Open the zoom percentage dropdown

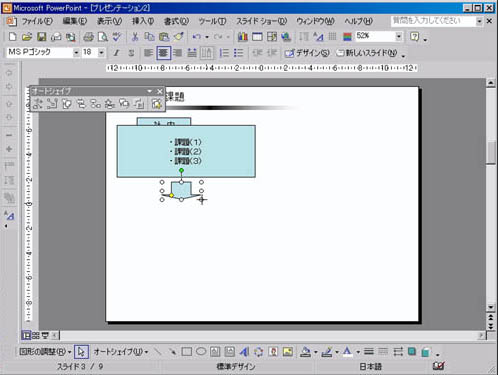[x=399, y=36]
